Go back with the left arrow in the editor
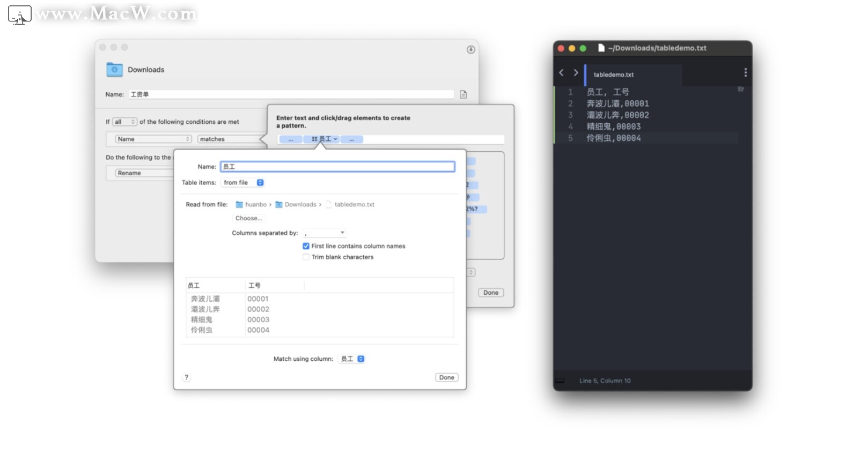 [x=561, y=72]
